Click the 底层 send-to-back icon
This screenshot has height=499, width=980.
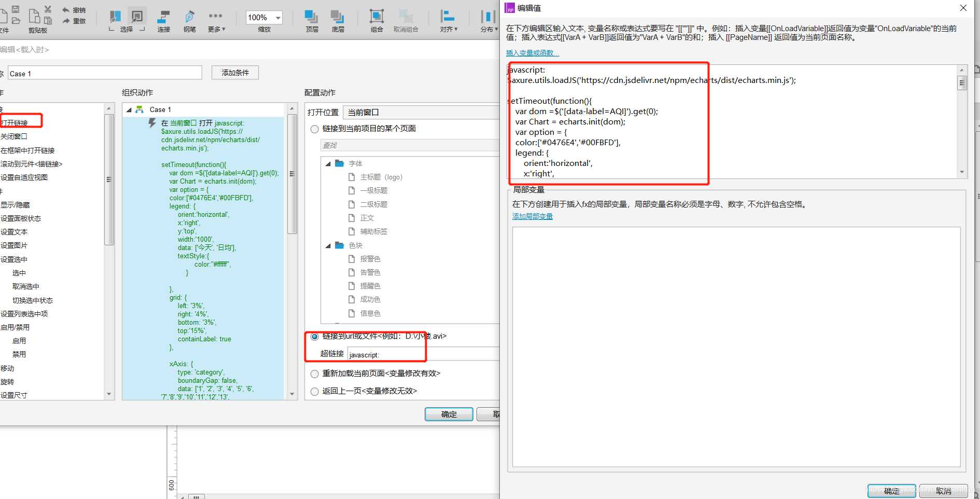[x=338, y=18]
